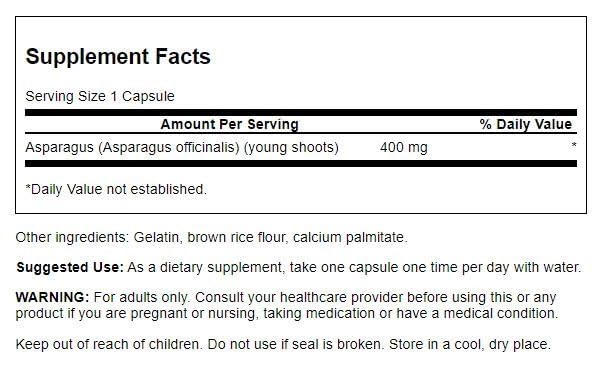Click the Do not use if seal is broken text

click(x=295, y=344)
